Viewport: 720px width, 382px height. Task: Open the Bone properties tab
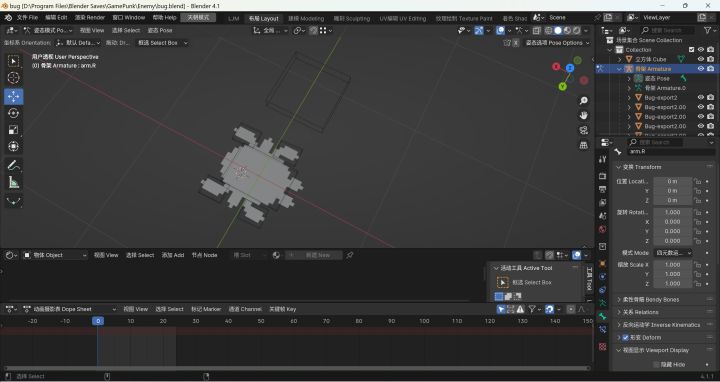[x=602, y=316]
